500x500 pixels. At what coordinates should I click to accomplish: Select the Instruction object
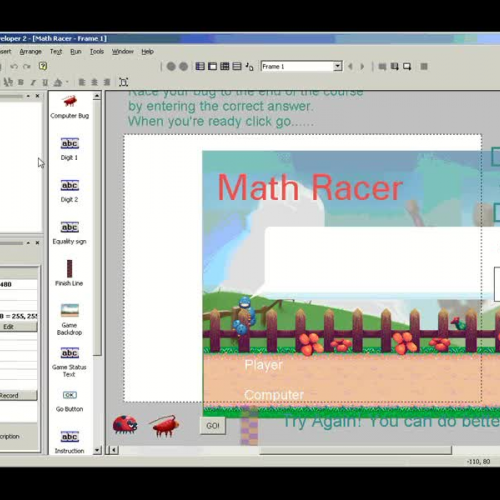tap(69, 442)
